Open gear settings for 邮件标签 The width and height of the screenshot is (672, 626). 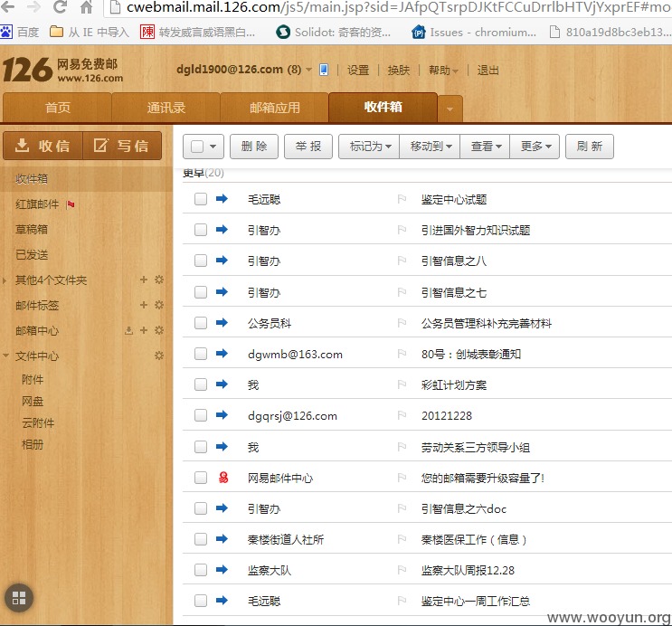click(x=159, y=305)
